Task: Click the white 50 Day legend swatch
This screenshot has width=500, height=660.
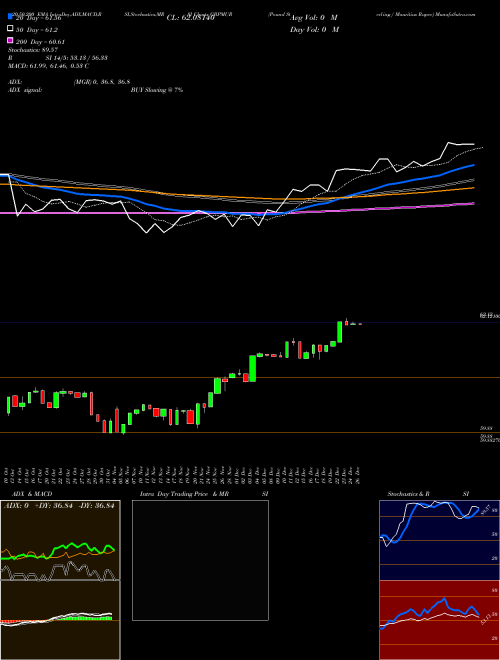Action: coord(10,29)
